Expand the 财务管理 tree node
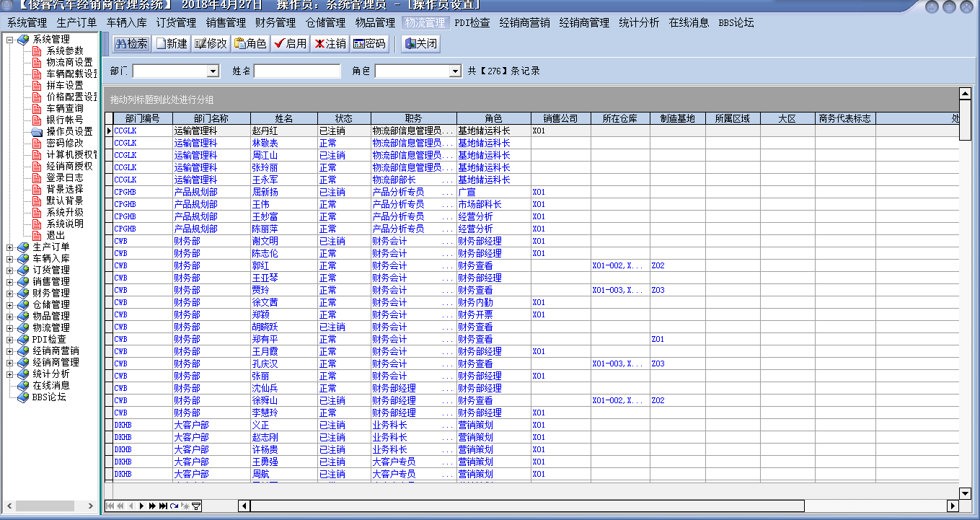 click(10, 294)
